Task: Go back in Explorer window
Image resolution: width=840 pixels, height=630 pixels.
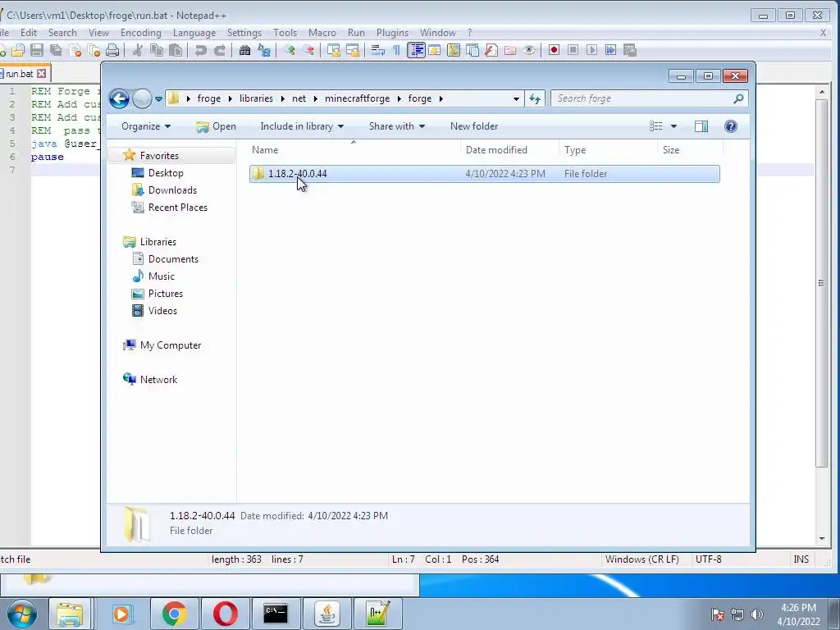Action: (119, 98)
